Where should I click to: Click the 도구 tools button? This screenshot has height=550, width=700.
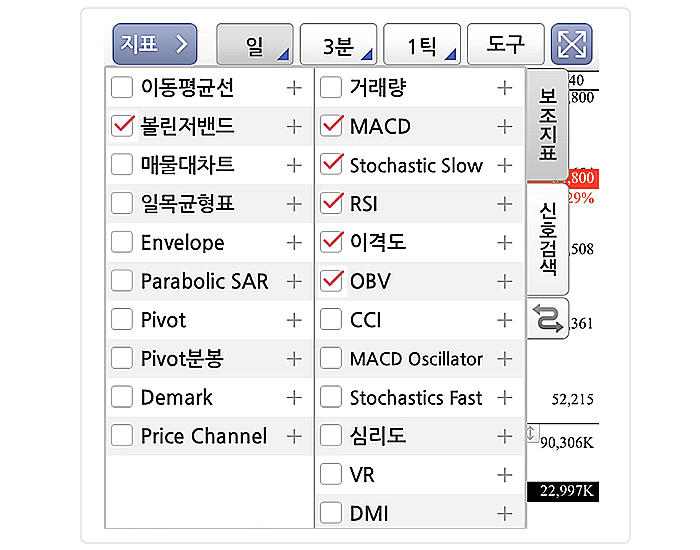tap(505, 45)
